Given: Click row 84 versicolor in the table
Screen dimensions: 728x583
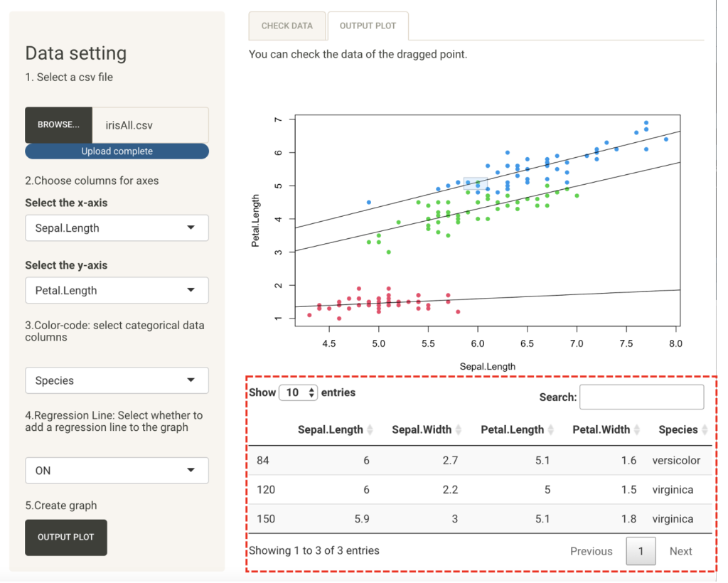Looking at the screenshot, I should (x=480, y=460).
